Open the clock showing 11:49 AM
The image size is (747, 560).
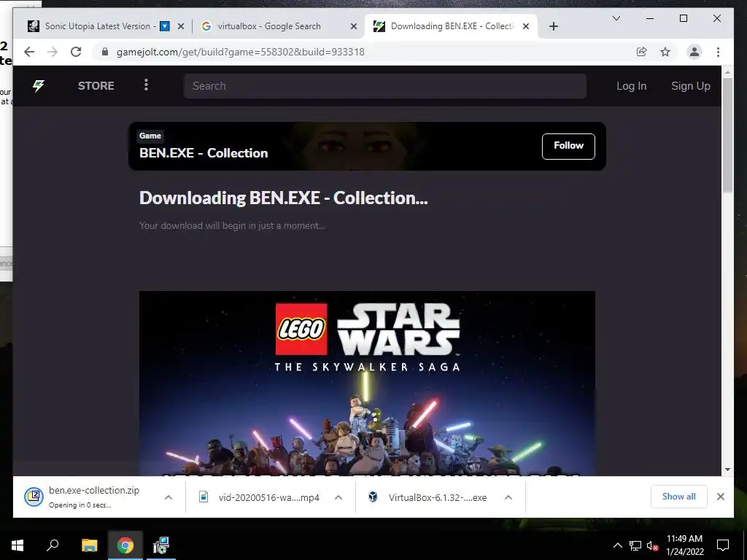(x=684, y=545)
